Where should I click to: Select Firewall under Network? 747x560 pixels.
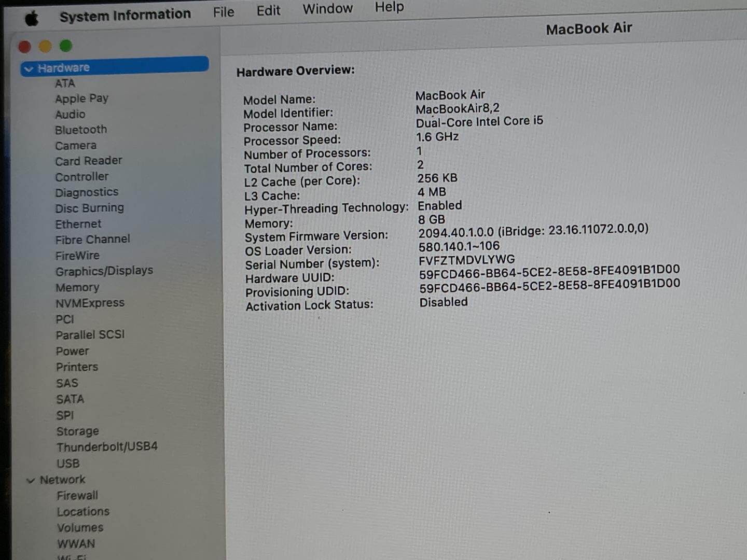77,496
